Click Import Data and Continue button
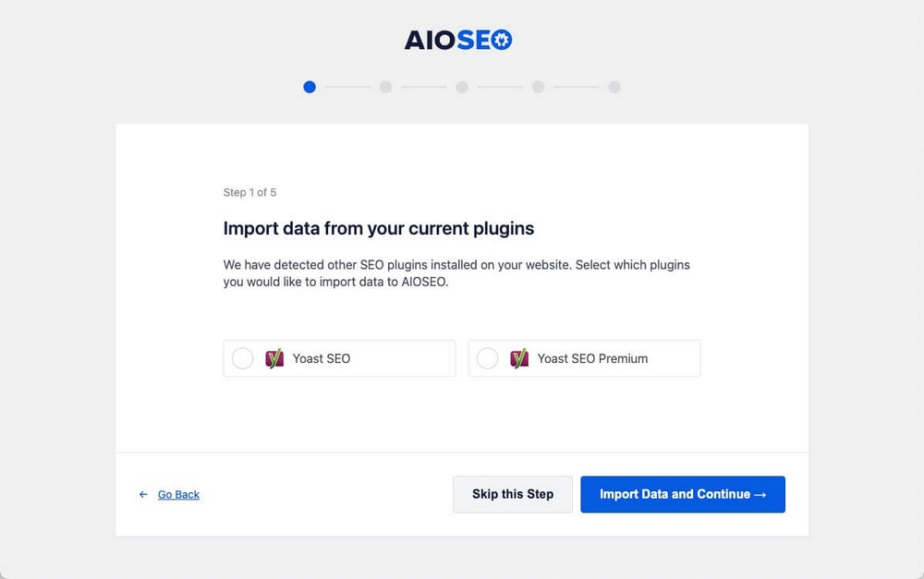Image resolution: width=924 pixels, height=579 pixels. click(x=683, y=494)
